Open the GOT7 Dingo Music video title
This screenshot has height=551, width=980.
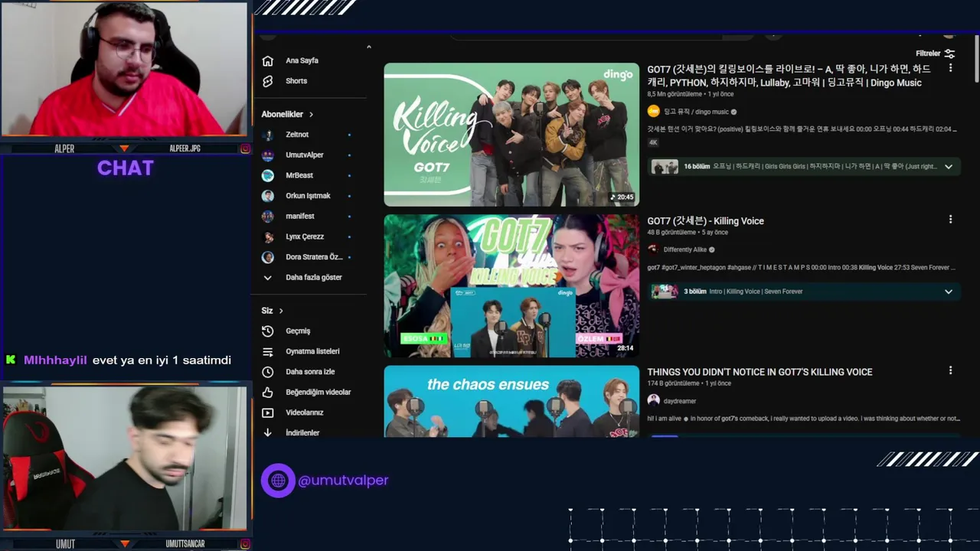pyautogui.click(x=789, y=76)
